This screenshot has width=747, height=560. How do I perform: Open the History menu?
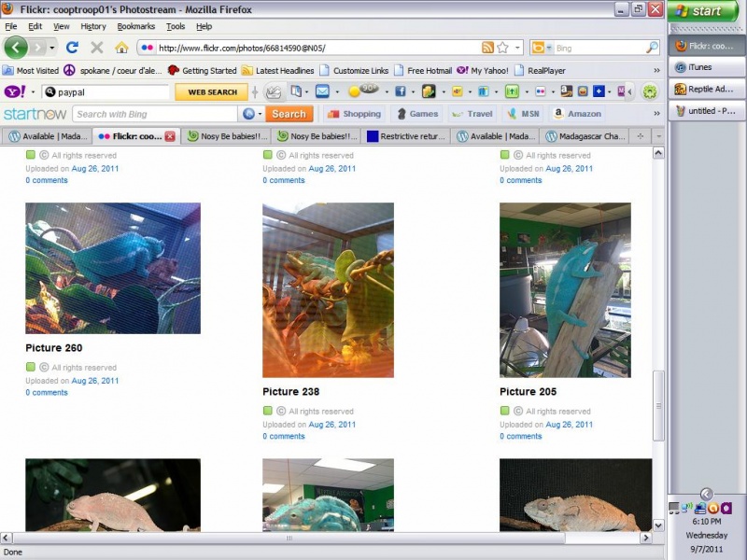pos(92,26)
